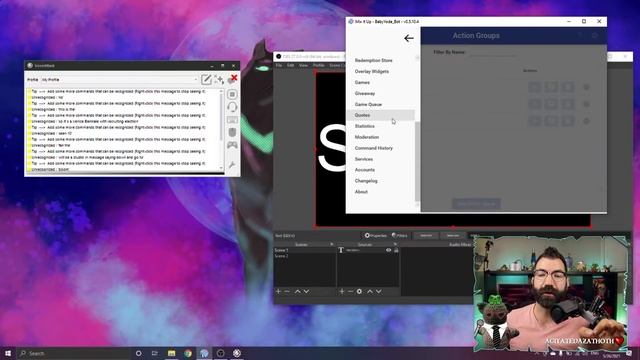This screenshot has width=640, height=360.
Task: Click the back arrow in Mix It Up
Action: [409, 38]
